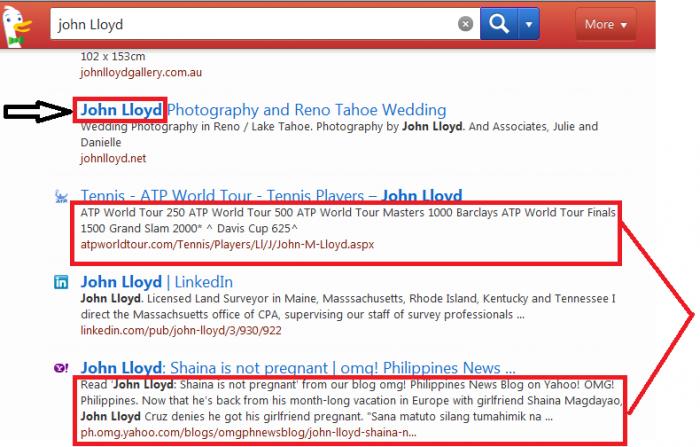Click the ph.omg.yahoo.com blog URL
The image size is (700, 447).
point(248,433)
